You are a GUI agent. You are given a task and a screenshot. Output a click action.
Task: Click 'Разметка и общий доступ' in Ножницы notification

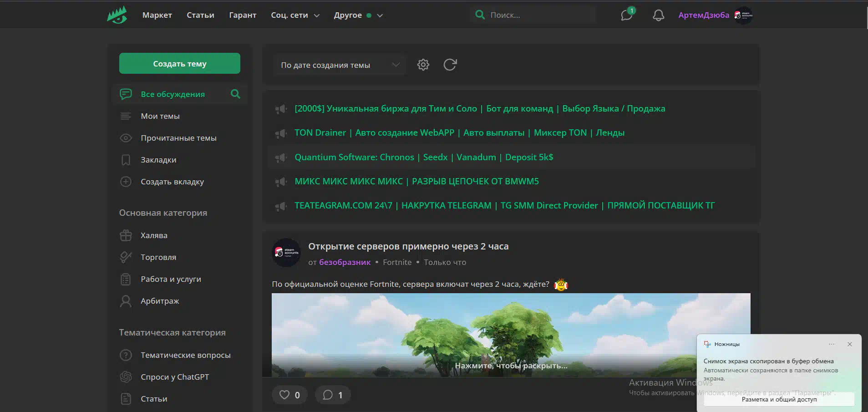tap(779, 399)
